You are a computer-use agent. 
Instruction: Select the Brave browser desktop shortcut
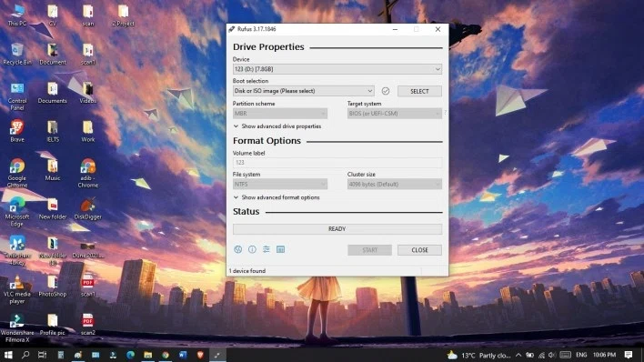click(x=17, y=132)
